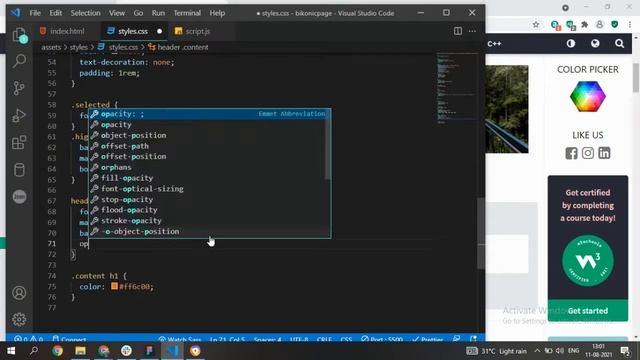Open the W3Schools globe icon
The width and height of the screenshot is (640, 360).
(x=595, y=43)
